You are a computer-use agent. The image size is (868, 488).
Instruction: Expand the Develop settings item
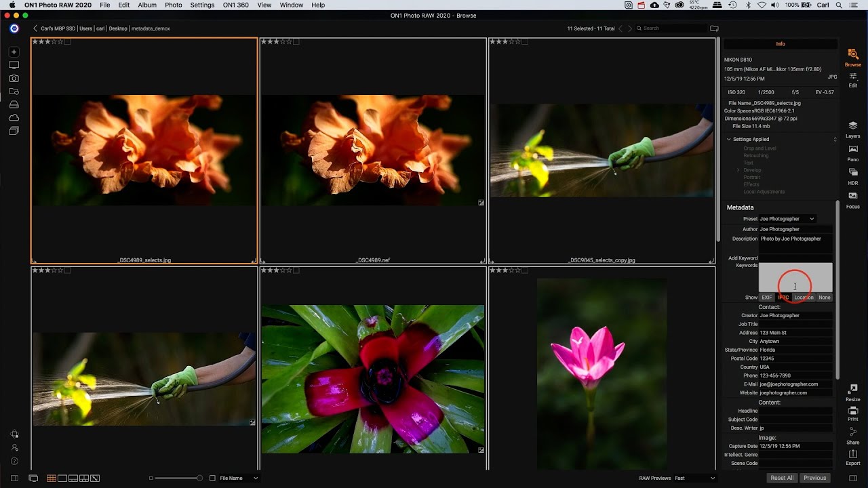tap(738, 170)
